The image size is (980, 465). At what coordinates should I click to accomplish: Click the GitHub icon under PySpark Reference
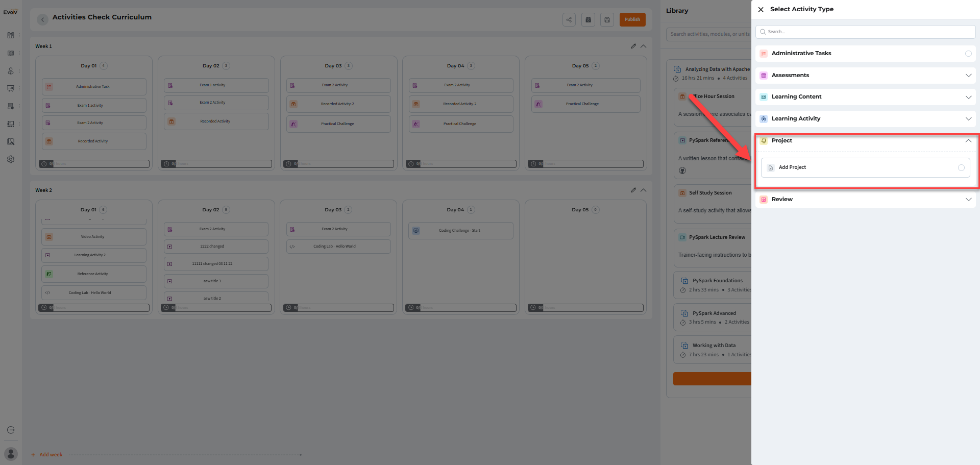click(x=682, y=170)
